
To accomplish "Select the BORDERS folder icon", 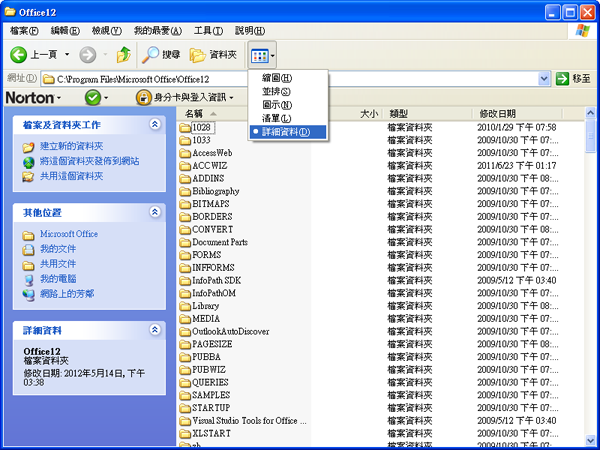I will (185, 217).
